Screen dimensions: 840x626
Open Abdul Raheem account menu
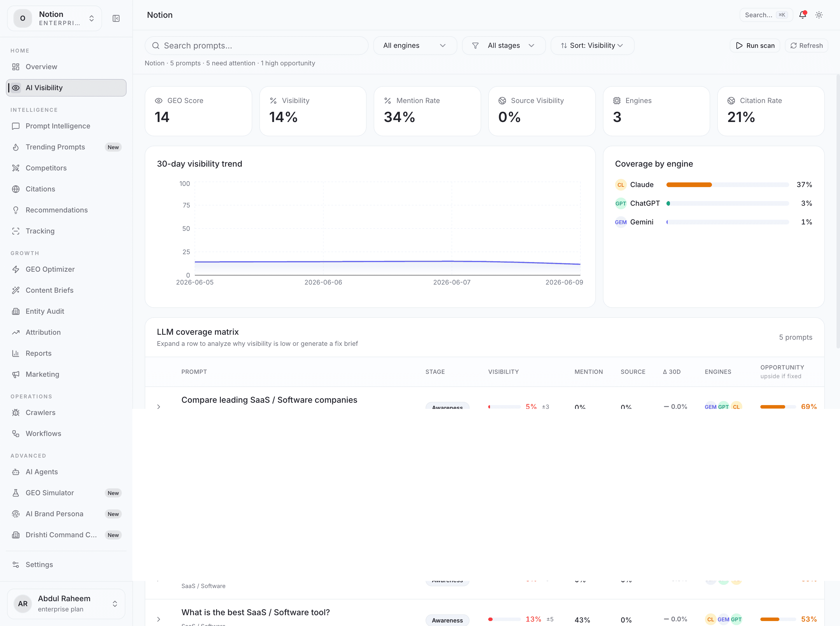click(66, 604)
